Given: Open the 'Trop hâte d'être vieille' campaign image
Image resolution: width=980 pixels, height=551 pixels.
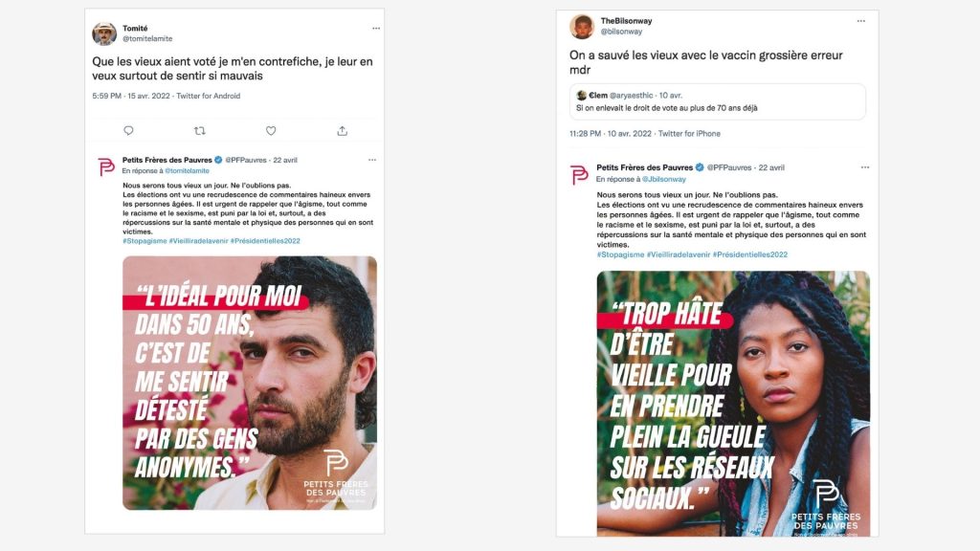Looking at the screenshot, I should 733,404.
